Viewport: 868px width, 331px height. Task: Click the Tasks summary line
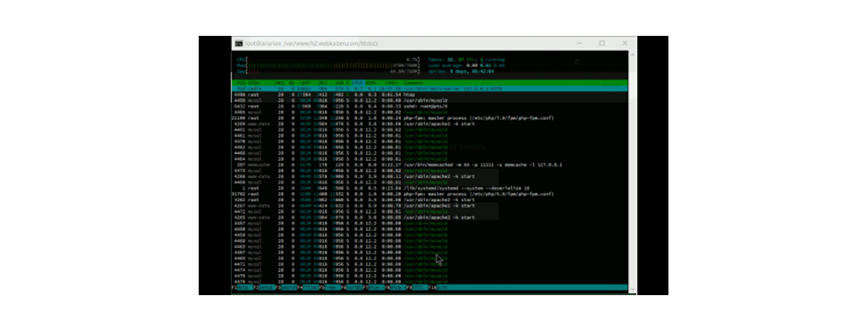tap(466, 59)
